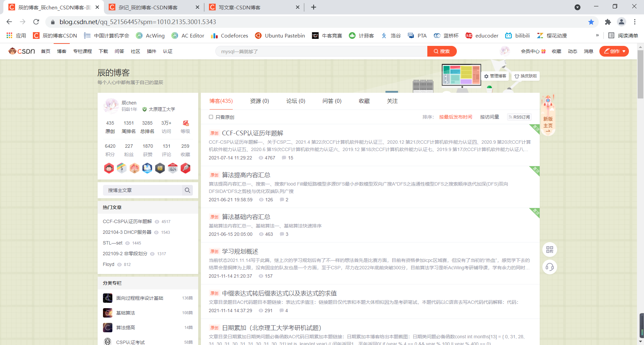The image size is (644, 345).
Task: Click the CSDN search input field
Action: (x=321, y=51)
